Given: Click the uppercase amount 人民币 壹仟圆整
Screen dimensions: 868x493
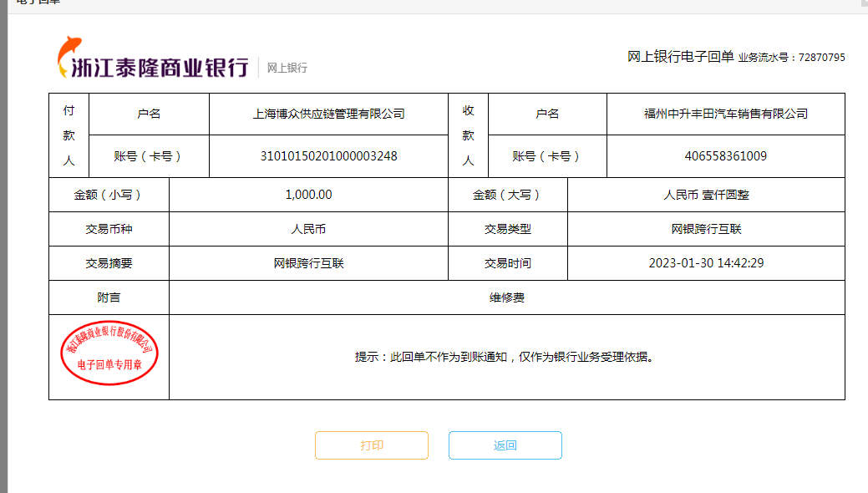Looking at the screenshot, I should [x=706, y=195].
